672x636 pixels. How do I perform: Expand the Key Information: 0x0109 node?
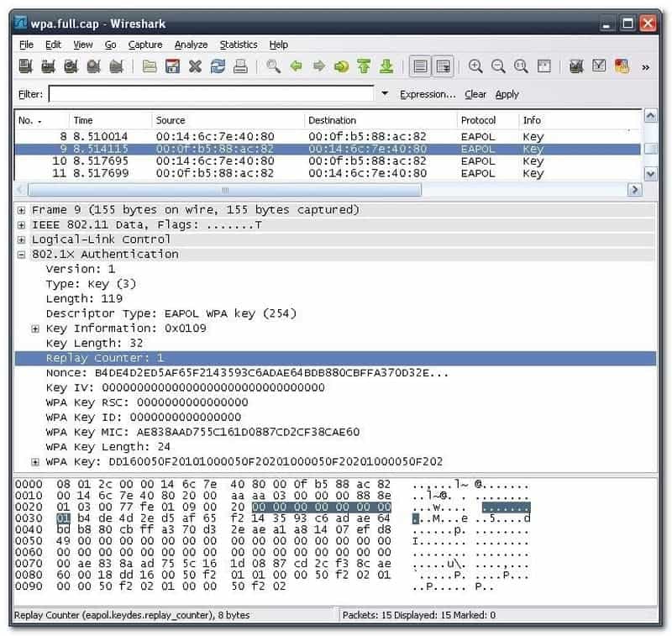click(35, 329)
